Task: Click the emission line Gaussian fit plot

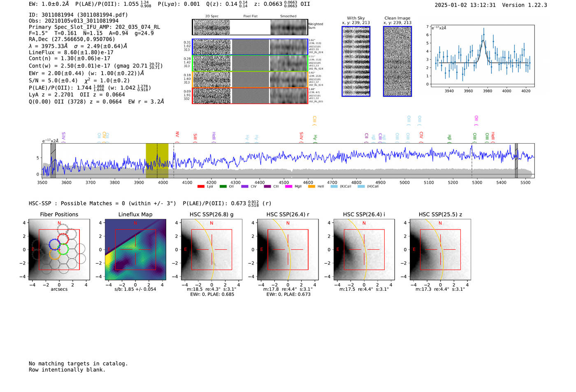Action: click(x=482, y=56)
